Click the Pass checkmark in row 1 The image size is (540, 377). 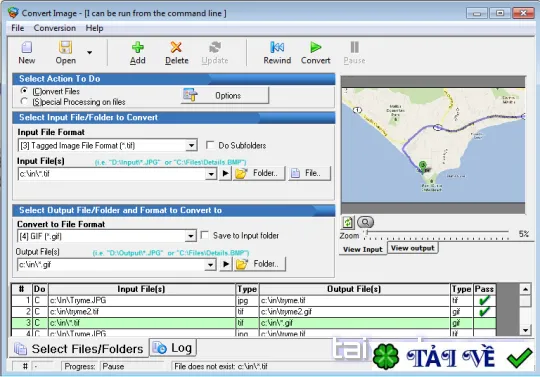tap(484, 301)
